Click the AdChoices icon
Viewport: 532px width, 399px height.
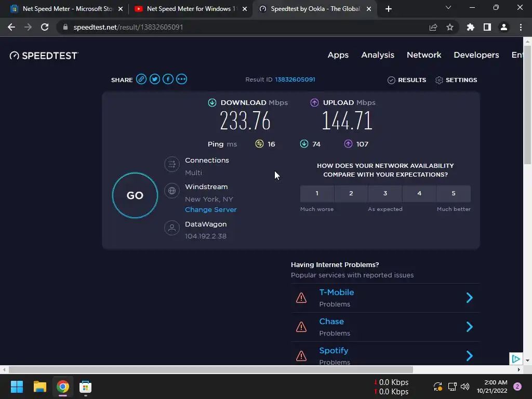[516, 358]
